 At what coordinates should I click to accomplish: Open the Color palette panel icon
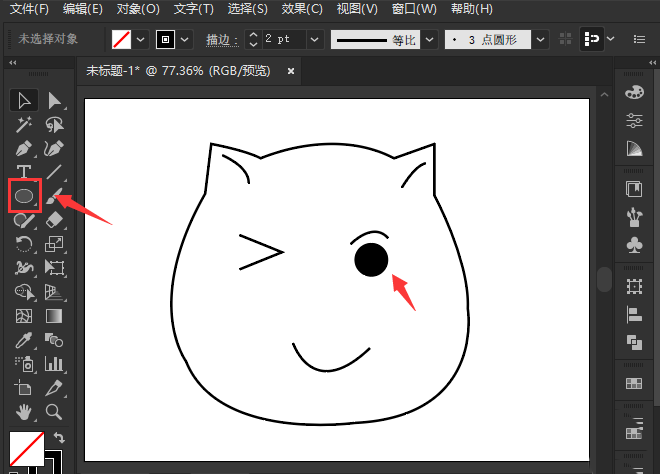pyautogui.click(x=633, y=93)
